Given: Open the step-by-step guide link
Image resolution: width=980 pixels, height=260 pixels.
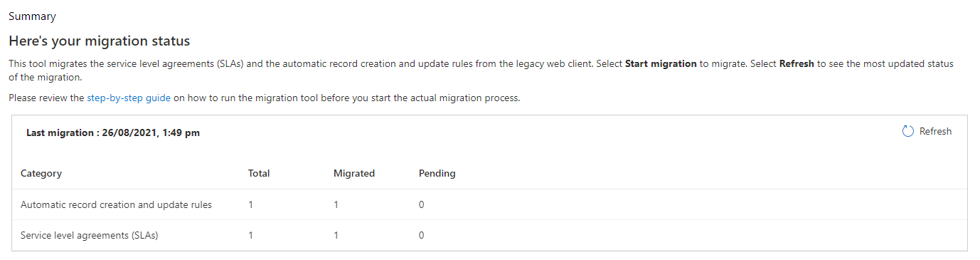Looking at the screenshot, I should 129,98.
